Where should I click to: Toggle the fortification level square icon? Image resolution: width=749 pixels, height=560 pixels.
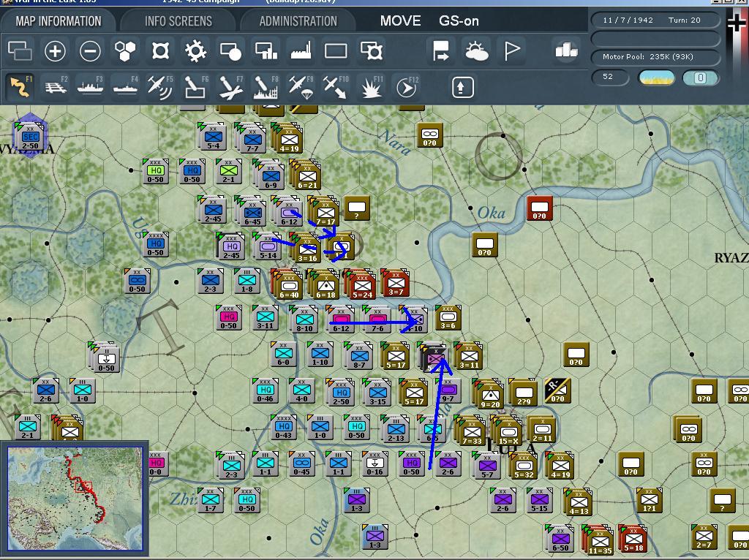click(x=160, y=50)
